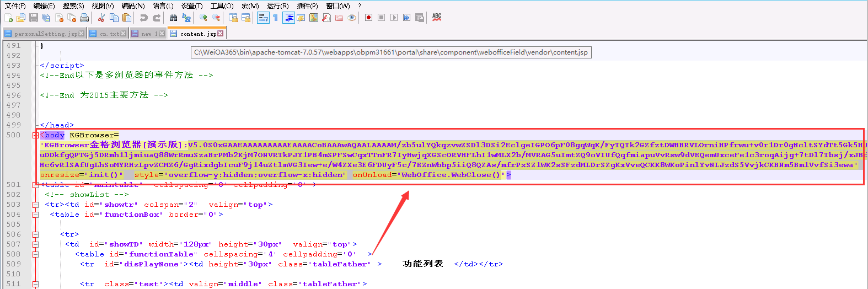Open the 窗口(W) menu
Image resolution: width=868 pixels, height=289 pixels.
click(x=337, y=6)
